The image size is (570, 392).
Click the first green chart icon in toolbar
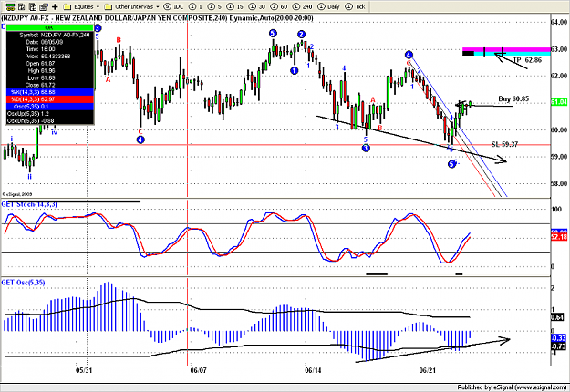(10, 6)
